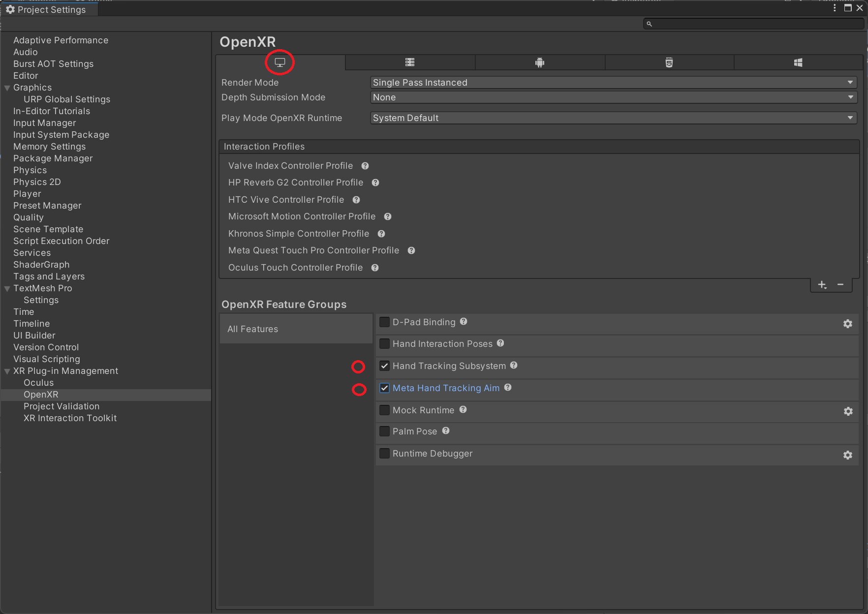Add an interaction profile with plus button
868x614 pixels.
[822, 285]
